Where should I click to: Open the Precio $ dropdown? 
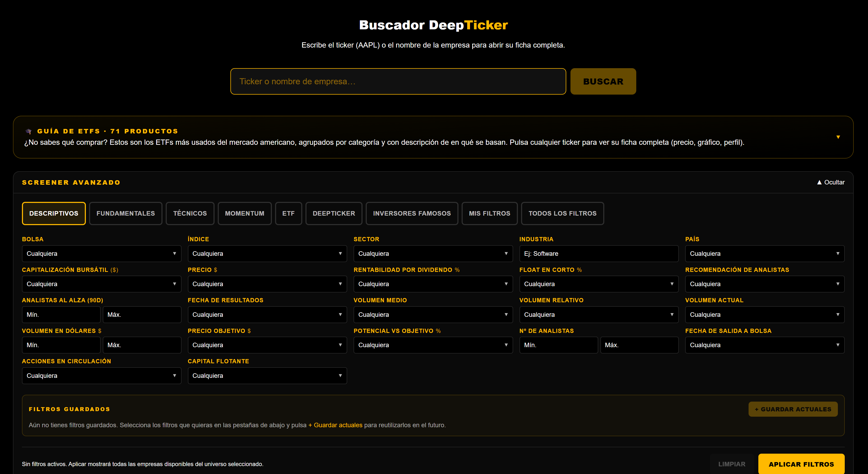pyautogui.click(x=267, y=284)
